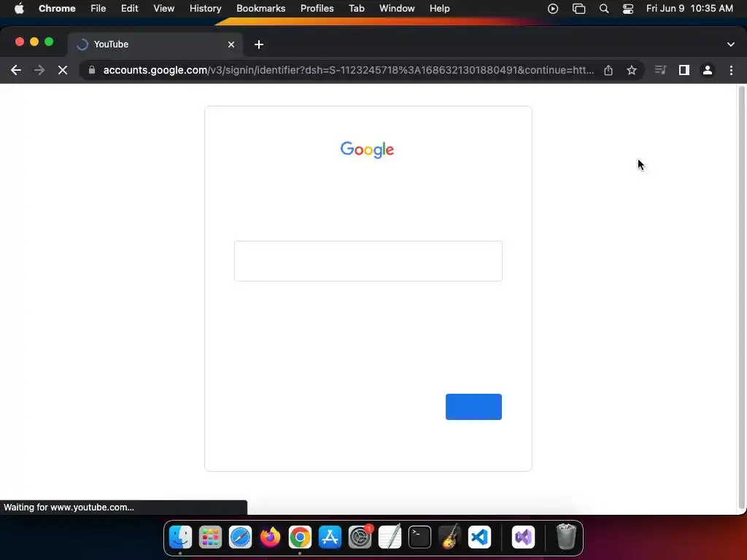Open a new tab with plus button
The height and width of the screenshot is (560, 747).
[259, 44]
